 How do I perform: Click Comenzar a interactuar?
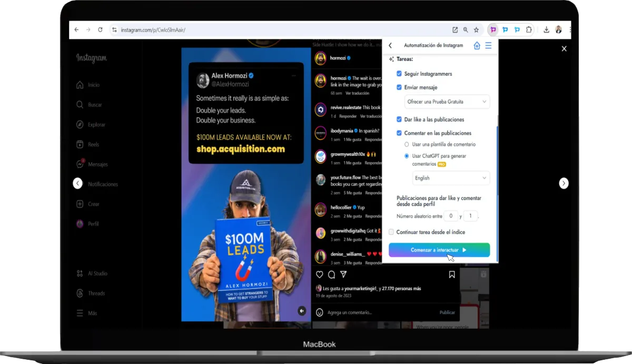click(x=439, y=250)
